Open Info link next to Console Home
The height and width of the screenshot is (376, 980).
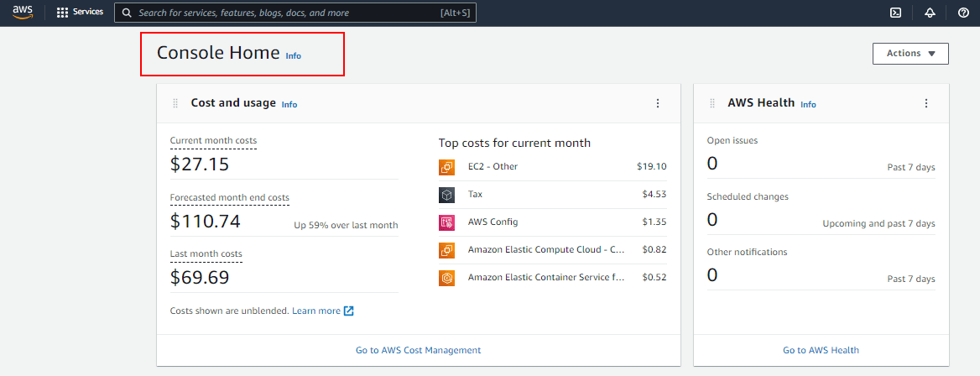coord(293,55)
